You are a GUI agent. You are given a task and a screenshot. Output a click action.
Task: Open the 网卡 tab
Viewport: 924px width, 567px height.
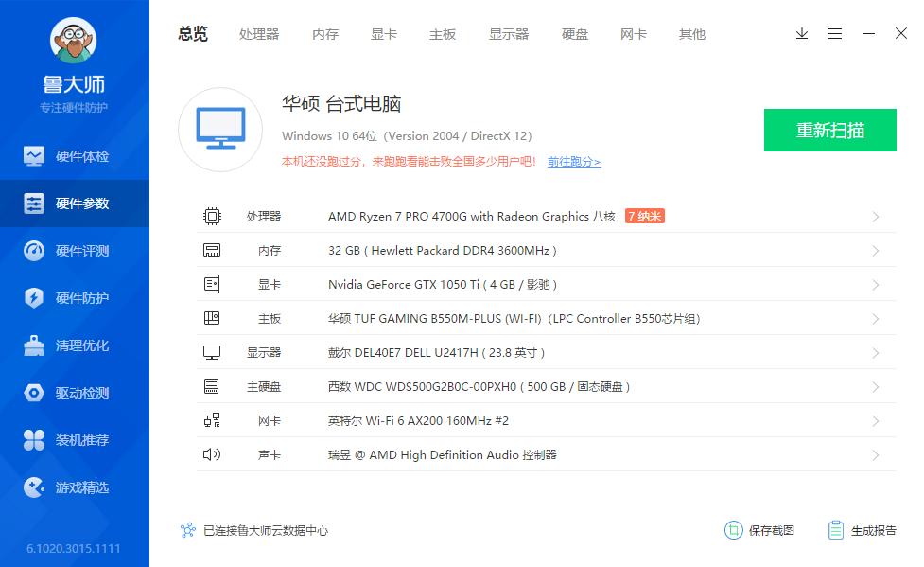point(632,34)
